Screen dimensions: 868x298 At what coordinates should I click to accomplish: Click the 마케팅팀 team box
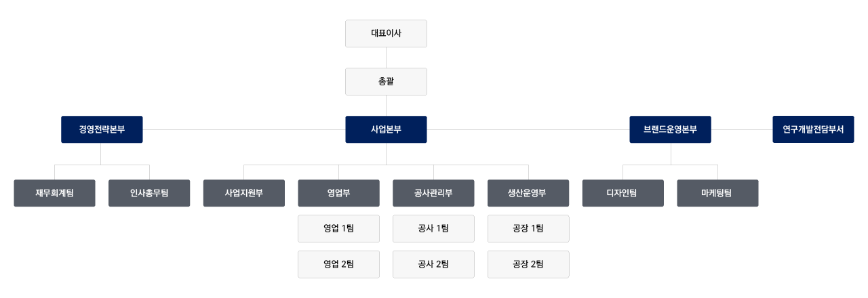pyautogui.click(x=717, y=193)
